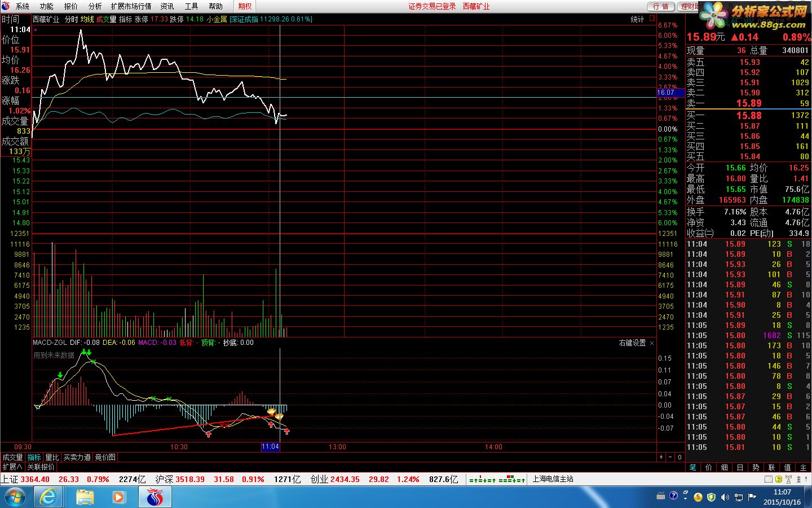Click the signal antenna icon in status bar
Viewport: 812px width, 508px height.
click(788, 479)
